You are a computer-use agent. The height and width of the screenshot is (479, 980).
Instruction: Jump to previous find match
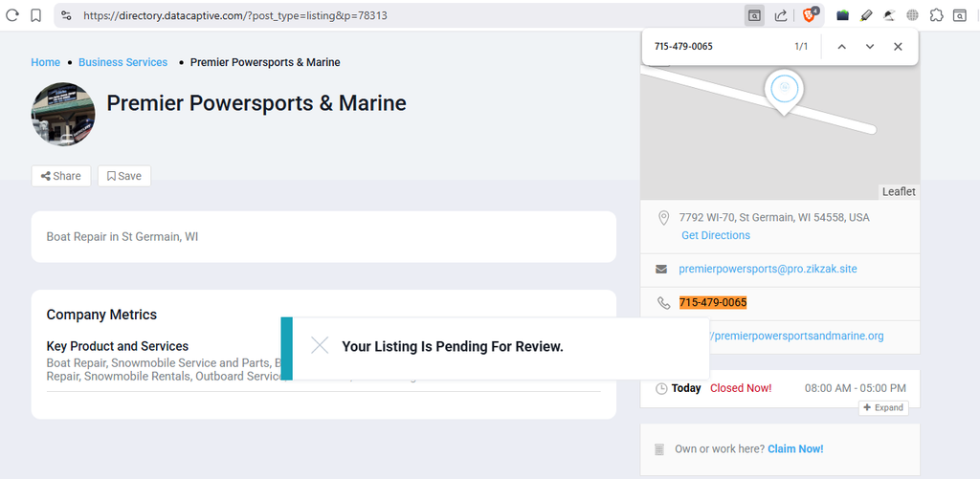pyautogui.click(x=842, y=47)
